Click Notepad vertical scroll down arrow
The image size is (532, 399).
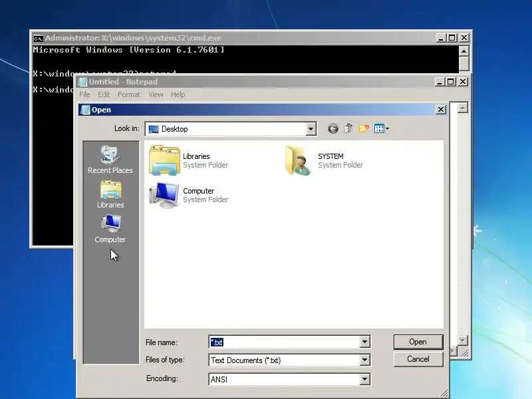coord(463,340)
